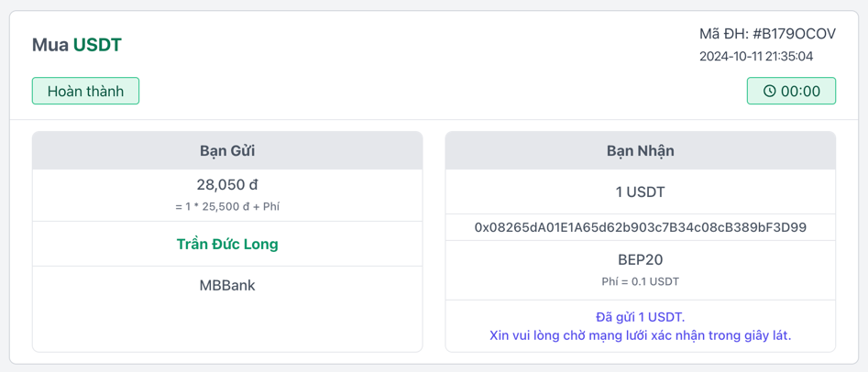Click the Hoàn thành status badge

click(85, 92)
